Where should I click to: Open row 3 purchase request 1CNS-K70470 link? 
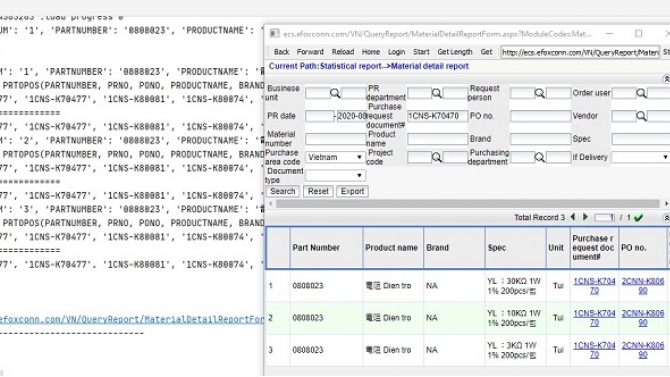tap(594, 350)
